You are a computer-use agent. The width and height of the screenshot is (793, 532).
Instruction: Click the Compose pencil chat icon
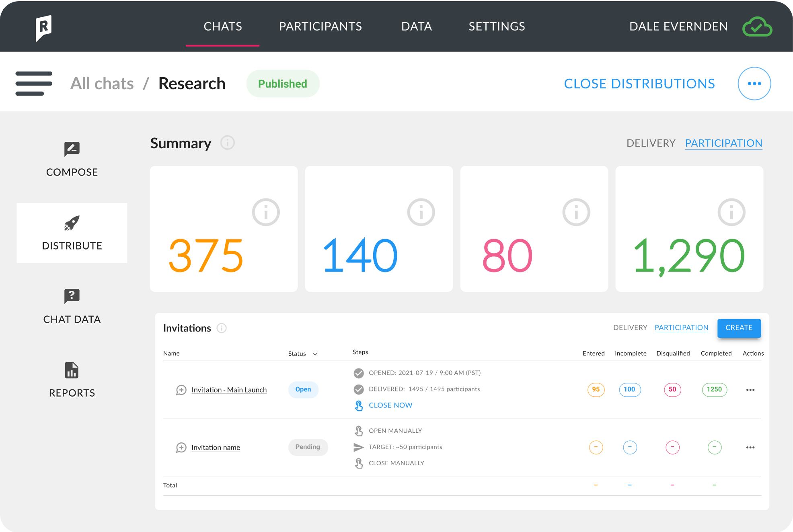(x=72, y=149)
